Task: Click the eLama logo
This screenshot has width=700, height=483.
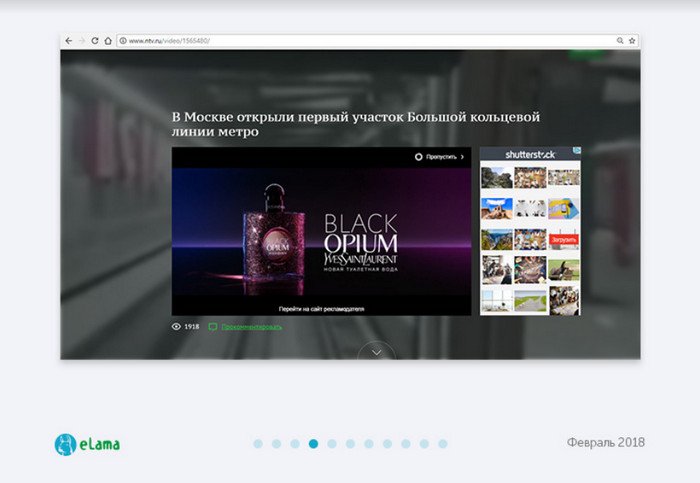Action: pyautogui.click(x=88, y=444)
